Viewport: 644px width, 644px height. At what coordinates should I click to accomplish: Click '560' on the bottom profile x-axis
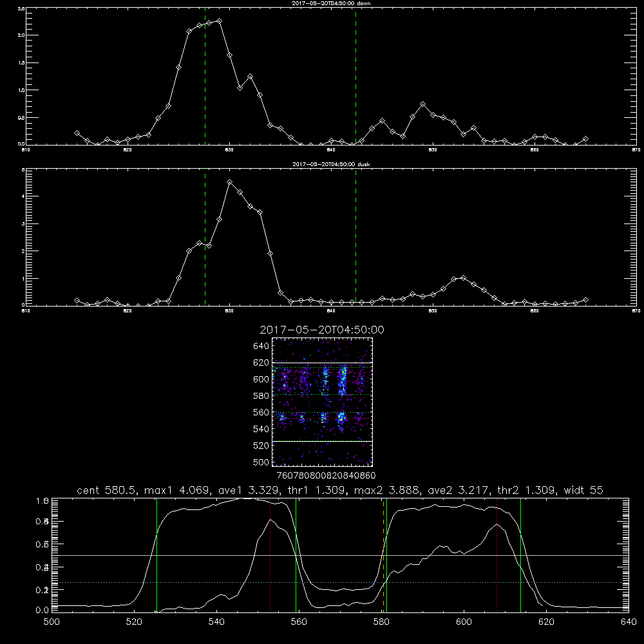coord(299,622)
